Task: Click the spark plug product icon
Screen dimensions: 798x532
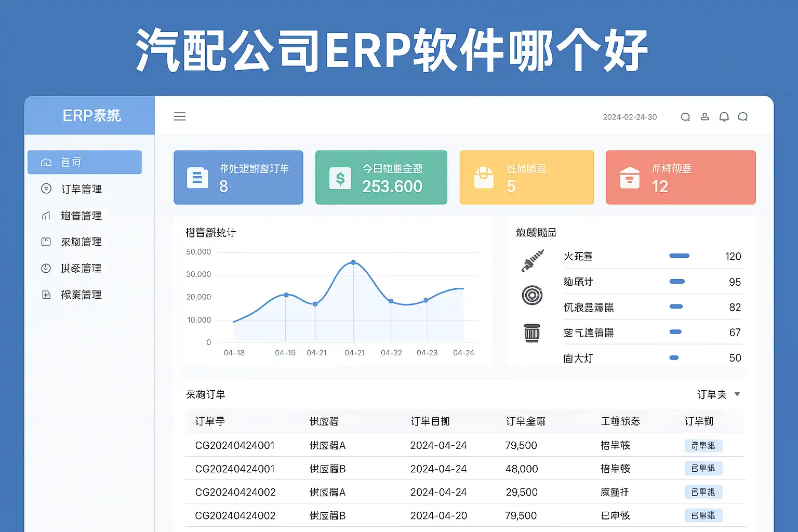Action: [532, 260]
